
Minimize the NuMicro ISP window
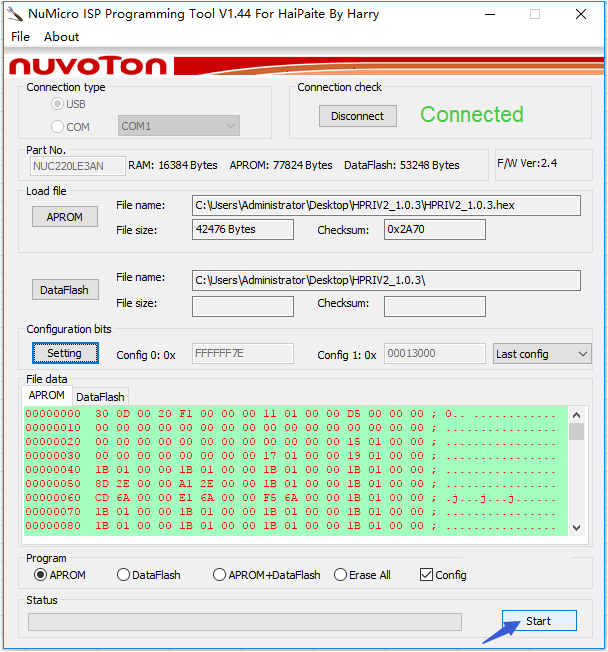tap(490, 14)
